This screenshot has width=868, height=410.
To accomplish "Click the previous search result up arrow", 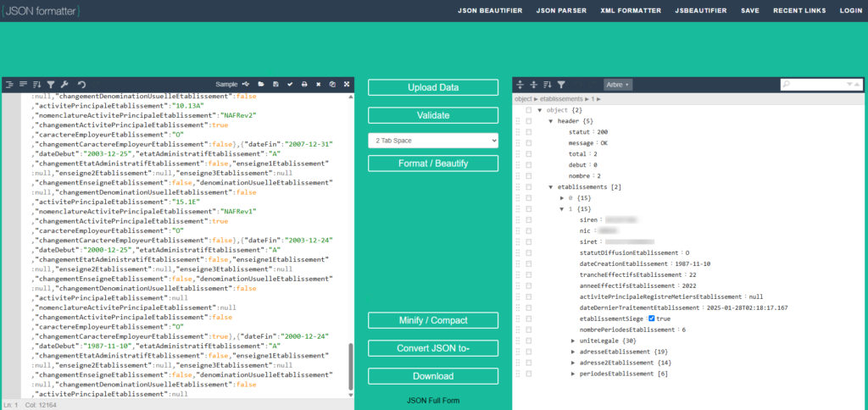I will coord(858,85).
